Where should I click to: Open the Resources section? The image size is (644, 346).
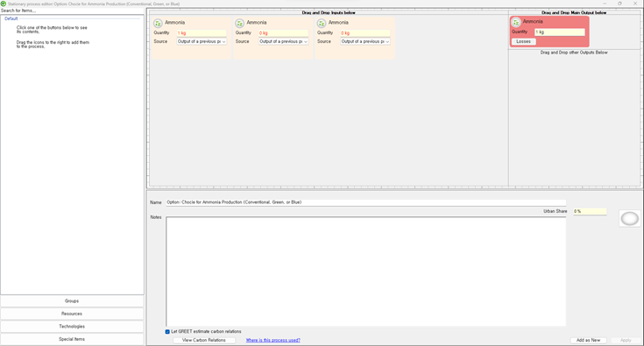click(x=72, y=314)
